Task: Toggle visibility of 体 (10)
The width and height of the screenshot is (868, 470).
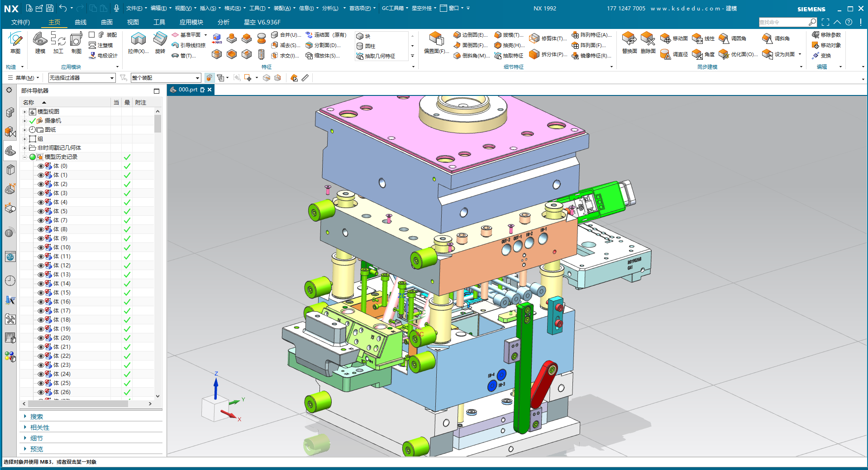Action: tap(41, 247)
